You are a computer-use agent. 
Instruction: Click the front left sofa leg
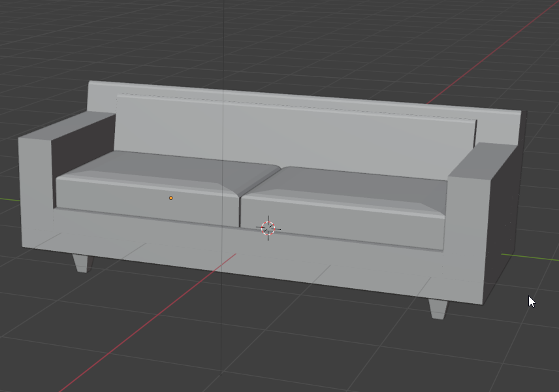coord(82,263)
